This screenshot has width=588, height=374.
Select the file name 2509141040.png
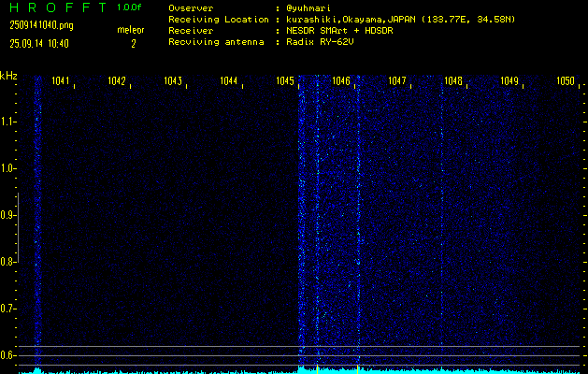(42, 25)
